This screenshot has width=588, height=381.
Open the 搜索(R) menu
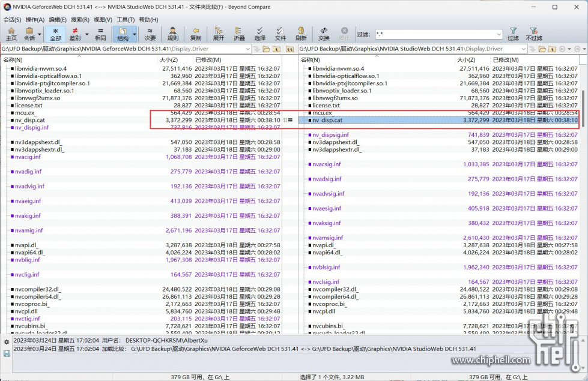point(80,20)
